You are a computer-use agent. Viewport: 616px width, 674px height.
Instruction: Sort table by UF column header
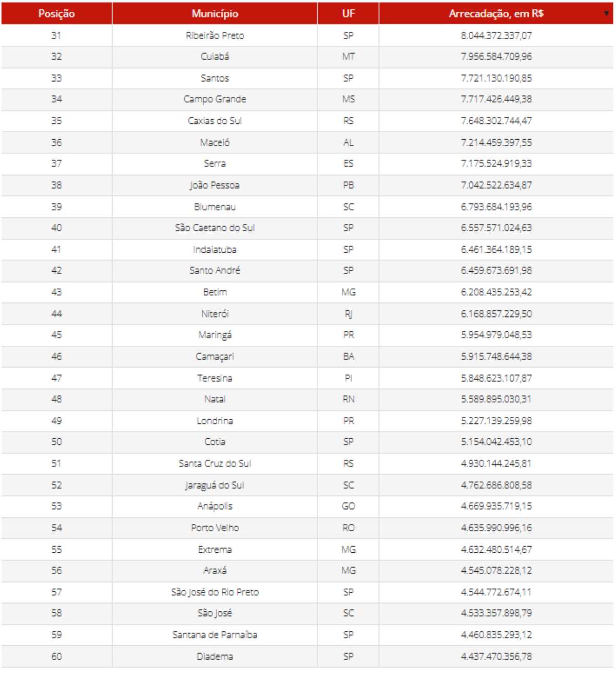pyautogui.click(x=348, y=14)
